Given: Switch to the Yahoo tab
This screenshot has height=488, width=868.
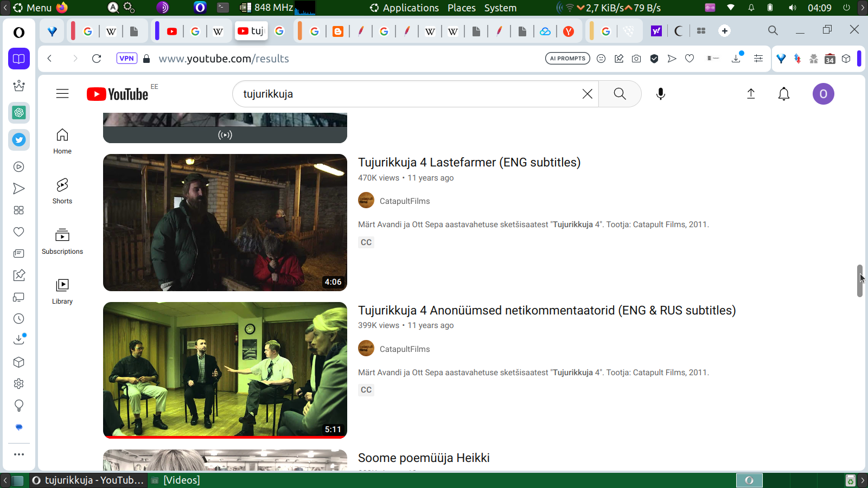Looking at the screenshot, I should click(x=656, y=31).
